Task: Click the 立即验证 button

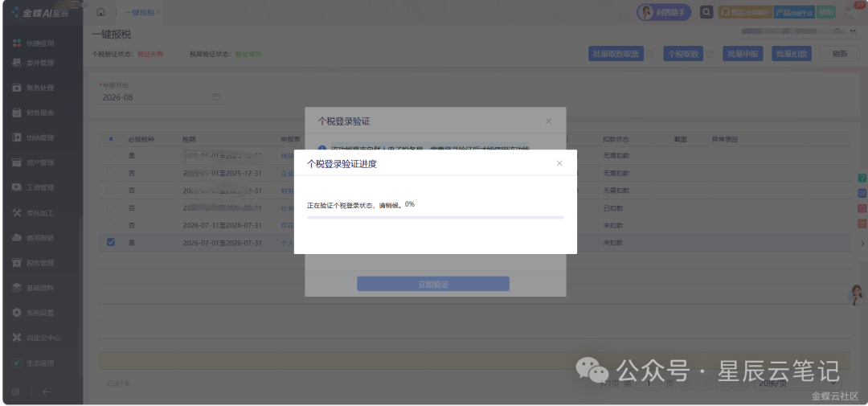Action: [433, 284]
